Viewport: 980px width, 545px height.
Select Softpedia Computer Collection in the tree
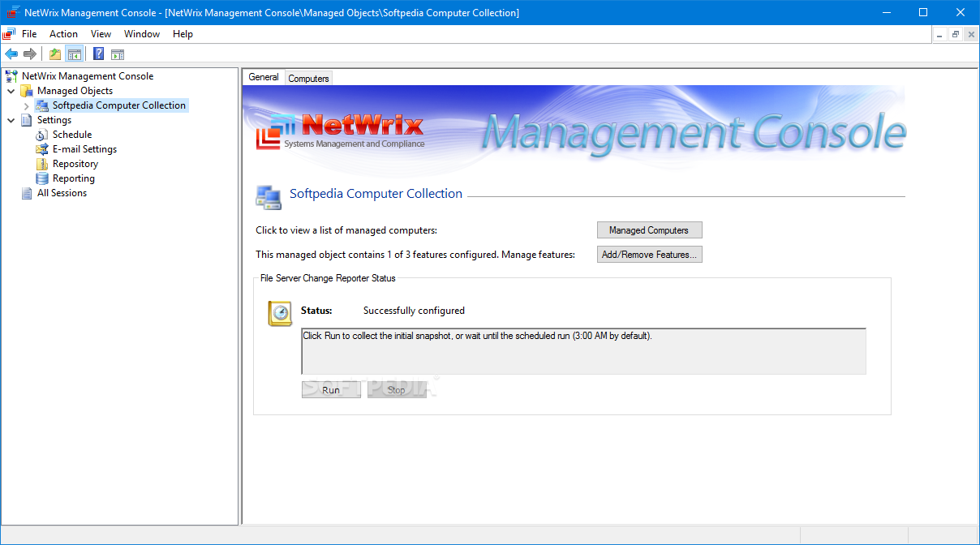pyautogui.click(x=119, y=105)
